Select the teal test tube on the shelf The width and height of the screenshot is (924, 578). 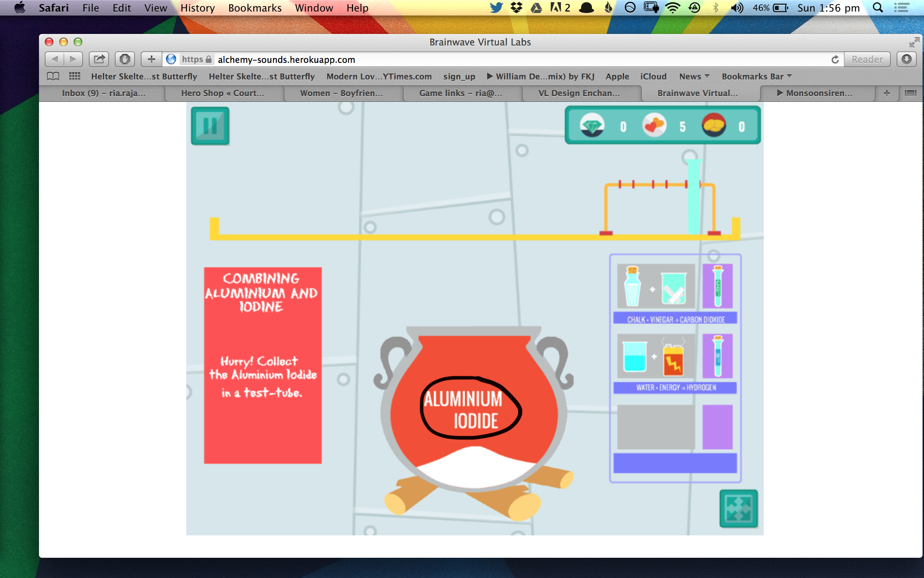694,197
